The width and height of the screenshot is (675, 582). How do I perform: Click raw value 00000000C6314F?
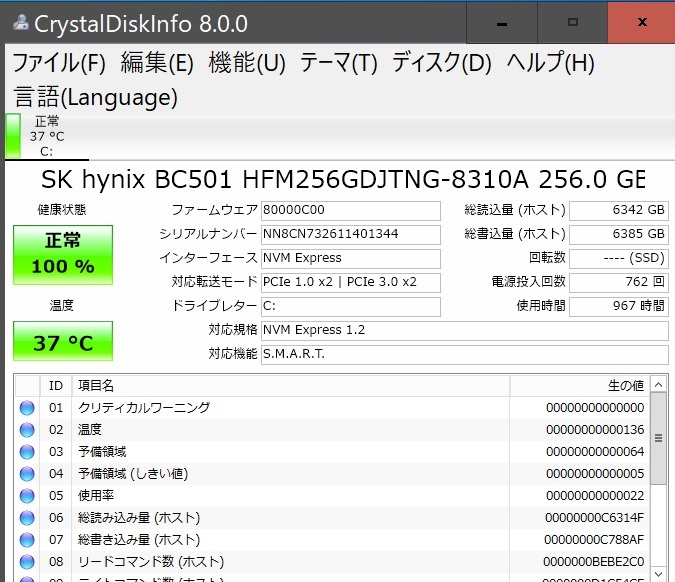[594, 518]
